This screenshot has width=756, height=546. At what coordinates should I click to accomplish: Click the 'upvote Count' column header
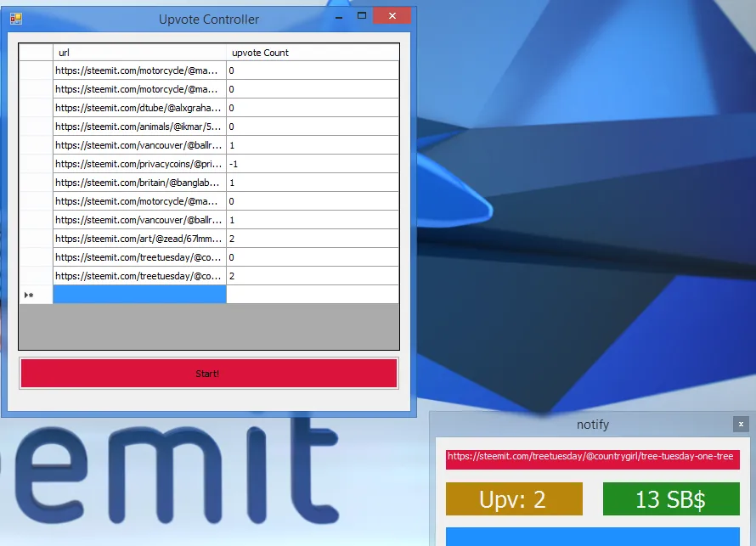(313, 52)
